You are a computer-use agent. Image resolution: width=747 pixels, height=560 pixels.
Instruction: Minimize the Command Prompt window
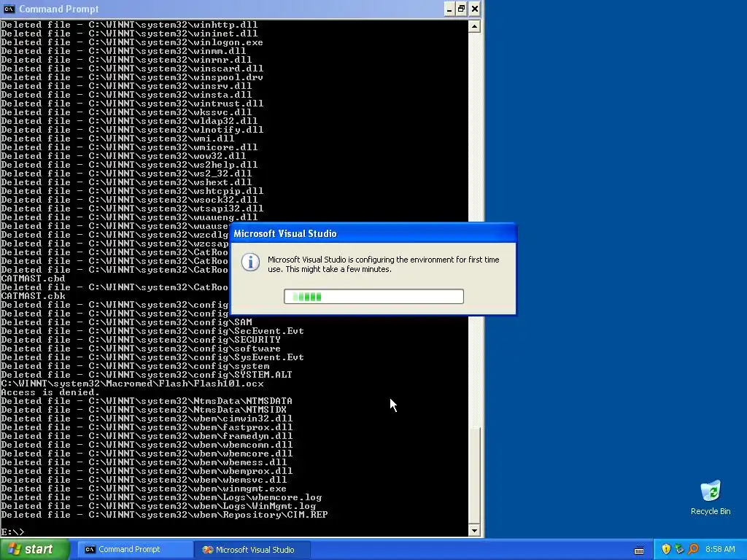[x=449, y=9]
